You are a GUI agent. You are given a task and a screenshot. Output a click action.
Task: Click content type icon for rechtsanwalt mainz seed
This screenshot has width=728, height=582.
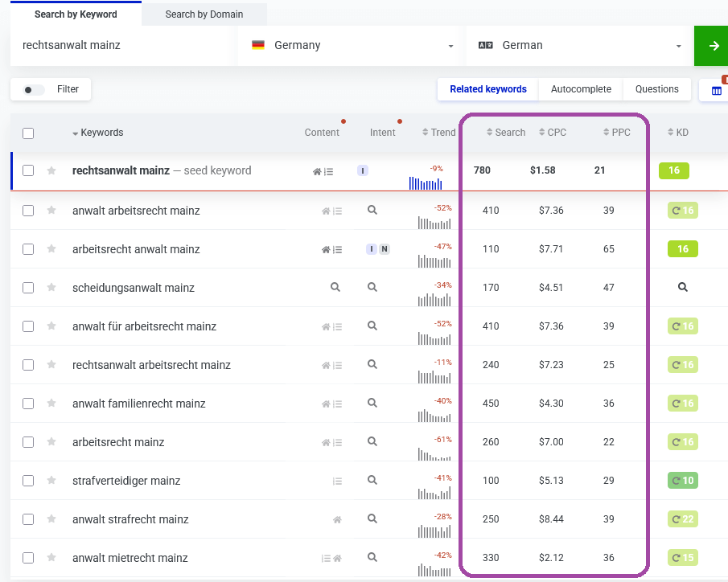(x=323, y=172)
